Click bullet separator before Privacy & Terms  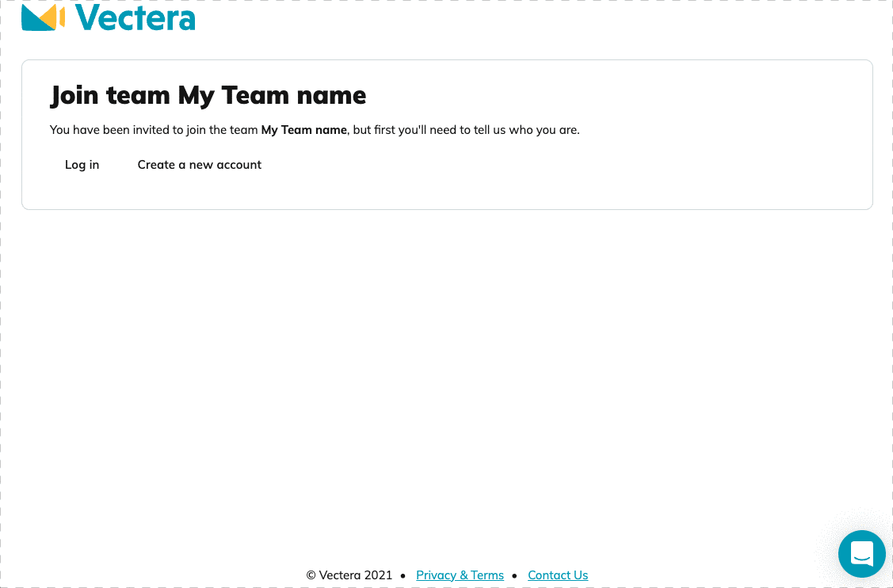click(x=403, y=575)
